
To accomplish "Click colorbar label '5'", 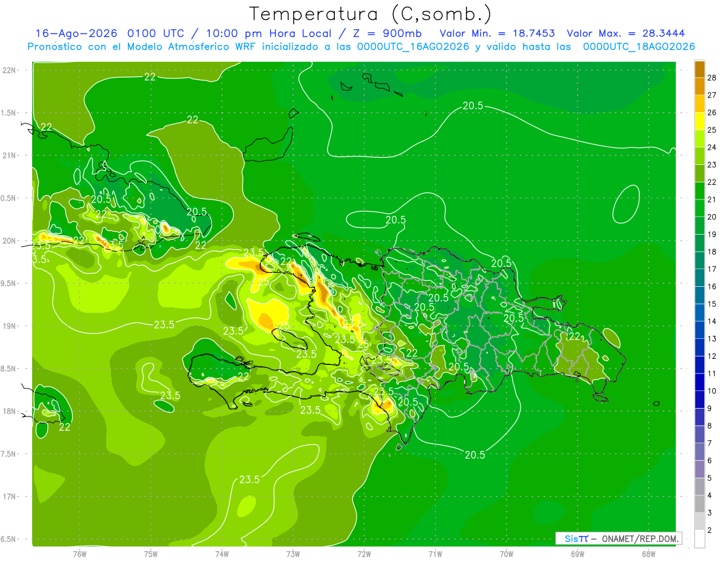I will coord(710,478).
